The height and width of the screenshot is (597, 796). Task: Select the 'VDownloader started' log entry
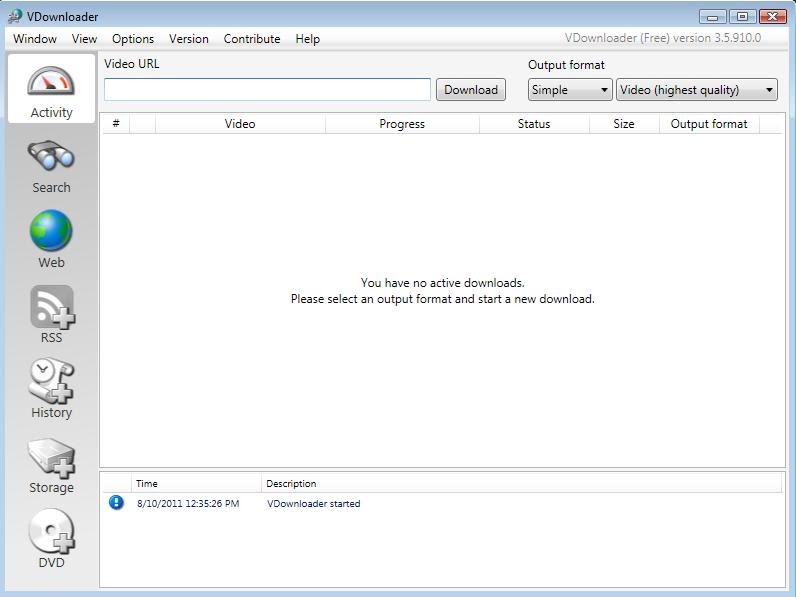coord(314,504)
